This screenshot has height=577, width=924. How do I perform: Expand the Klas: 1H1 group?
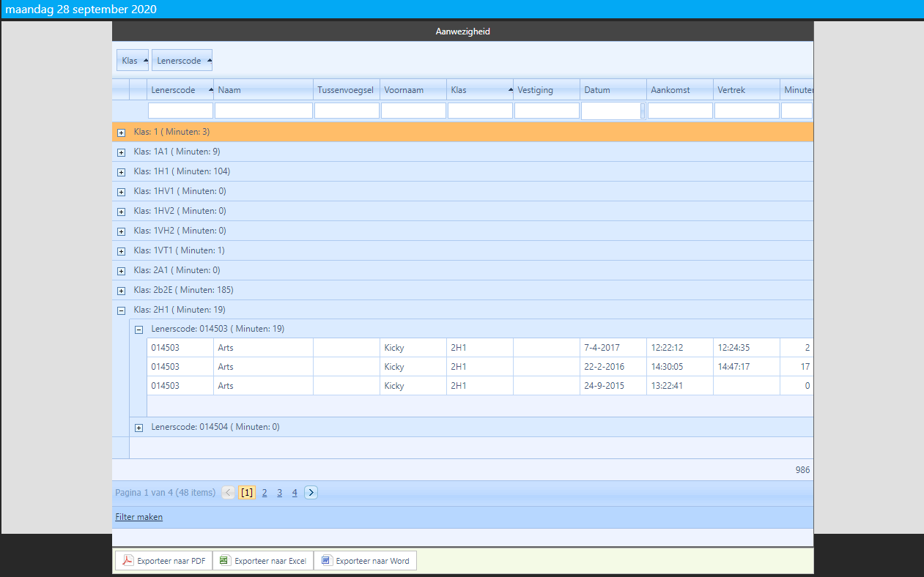122,172
